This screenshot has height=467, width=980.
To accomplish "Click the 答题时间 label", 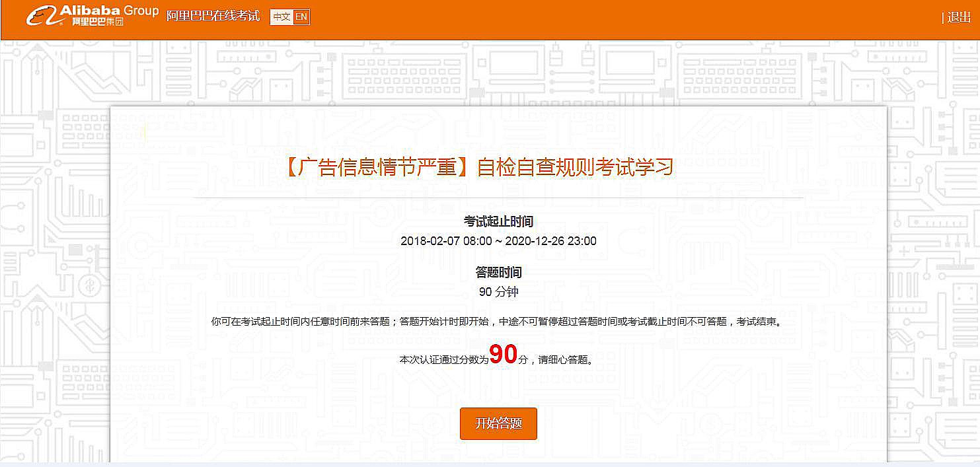I will 498,272.
